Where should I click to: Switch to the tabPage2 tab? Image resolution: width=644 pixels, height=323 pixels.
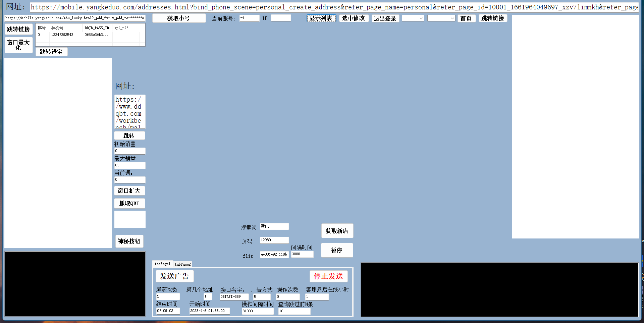click(183, 264)
